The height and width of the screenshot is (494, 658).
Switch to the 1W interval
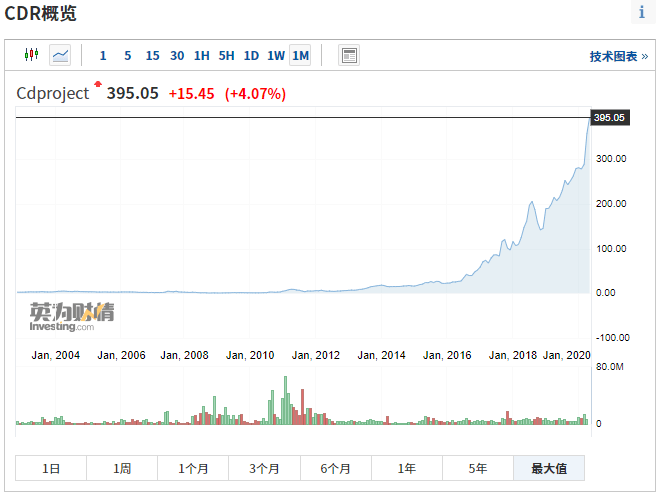[276, 56]
